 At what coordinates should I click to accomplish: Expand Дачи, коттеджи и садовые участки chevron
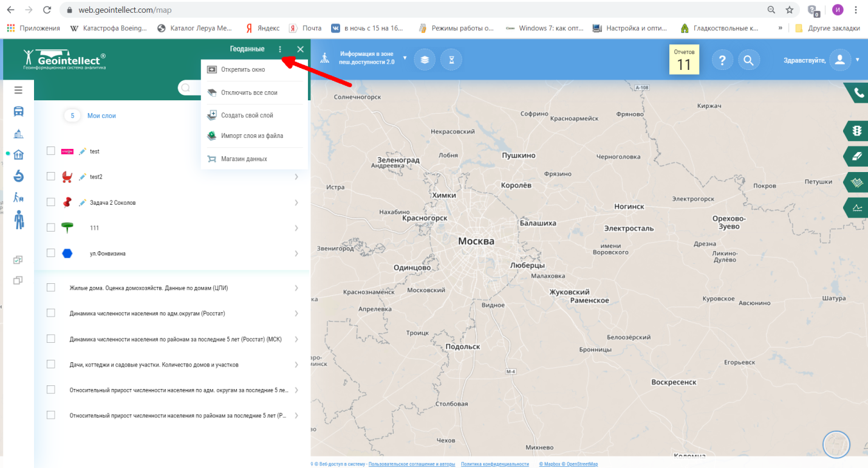coord(296,365)
